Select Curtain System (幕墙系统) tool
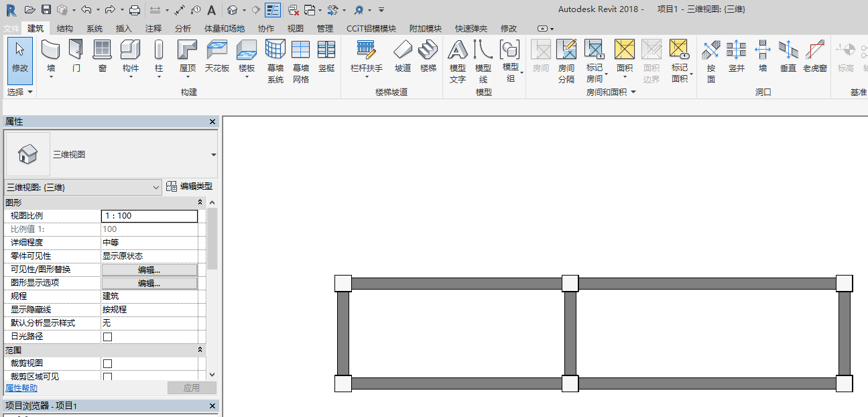 pyautogui.click(x=275, y=61)
